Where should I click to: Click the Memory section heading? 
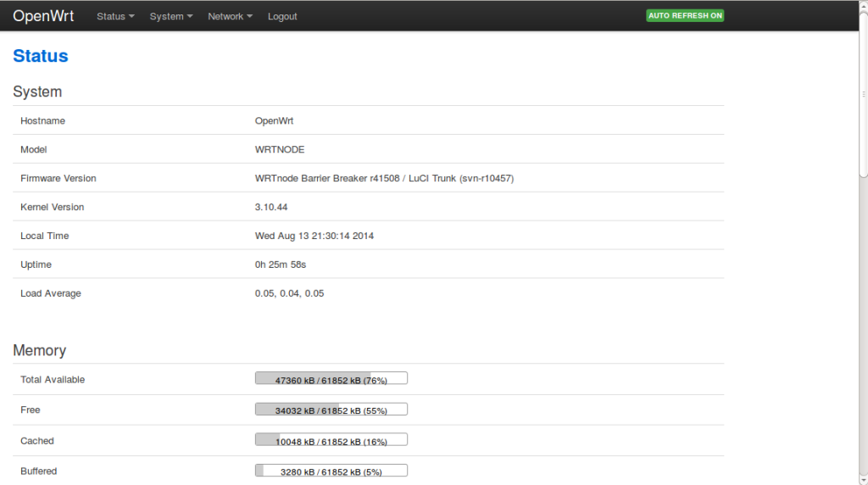[x=39, y=350]
